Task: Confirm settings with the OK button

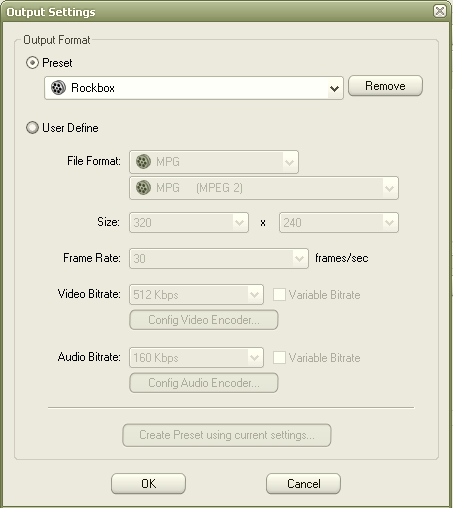Action: 148,483
